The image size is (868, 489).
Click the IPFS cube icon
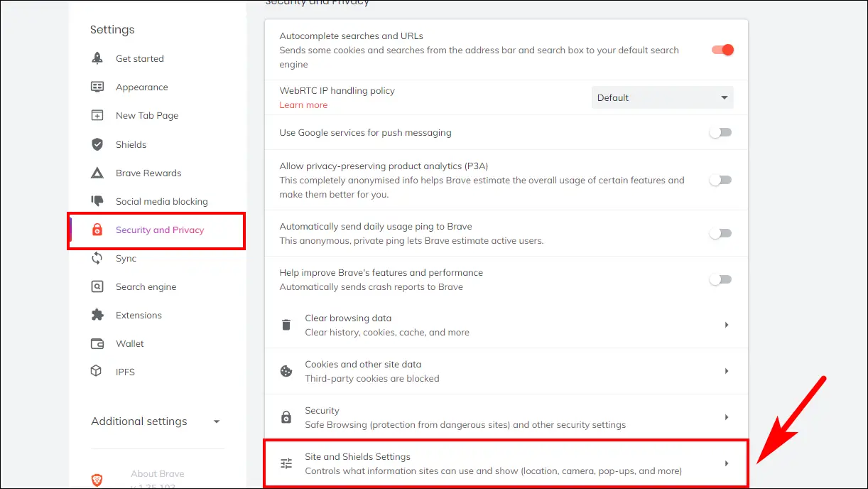97,372
